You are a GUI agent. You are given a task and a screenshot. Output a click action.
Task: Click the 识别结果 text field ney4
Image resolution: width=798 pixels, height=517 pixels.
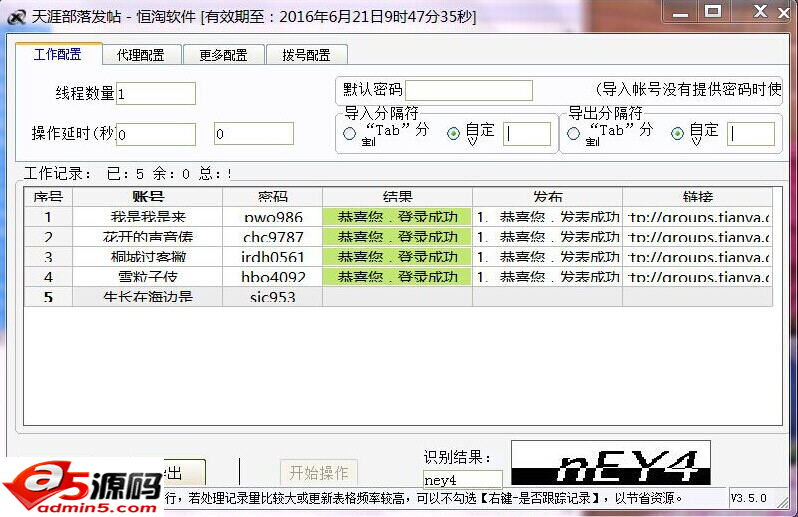[x=463, y=480]
